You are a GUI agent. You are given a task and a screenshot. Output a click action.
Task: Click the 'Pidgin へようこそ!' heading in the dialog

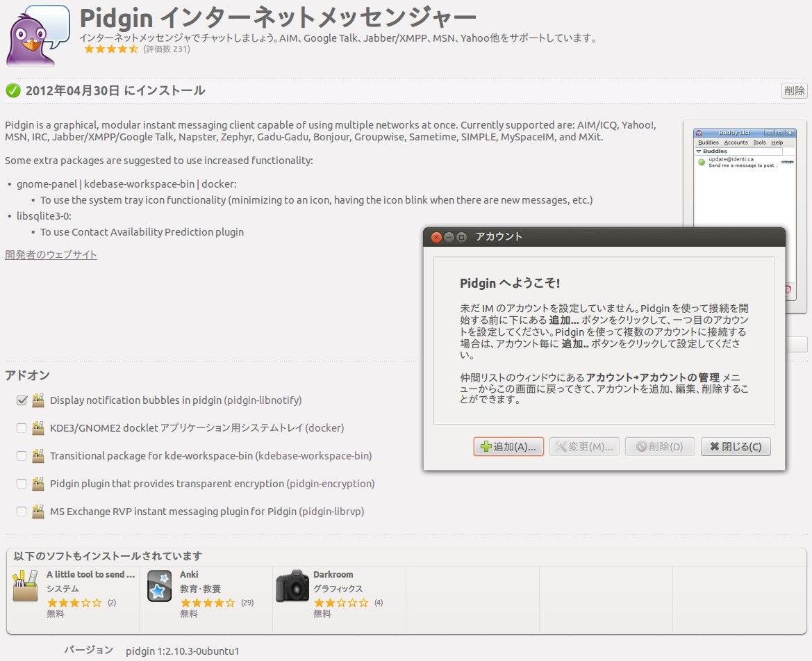click(510, 283)
